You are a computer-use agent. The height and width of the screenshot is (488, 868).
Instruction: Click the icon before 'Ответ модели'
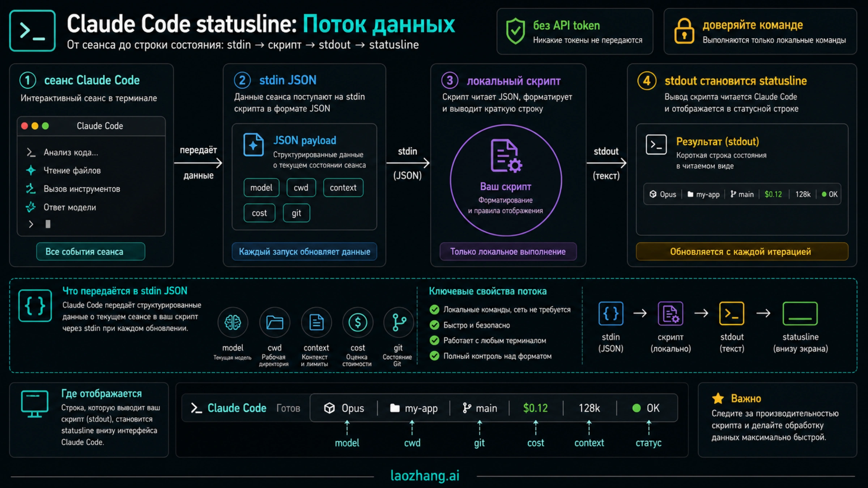pos(31,207)
